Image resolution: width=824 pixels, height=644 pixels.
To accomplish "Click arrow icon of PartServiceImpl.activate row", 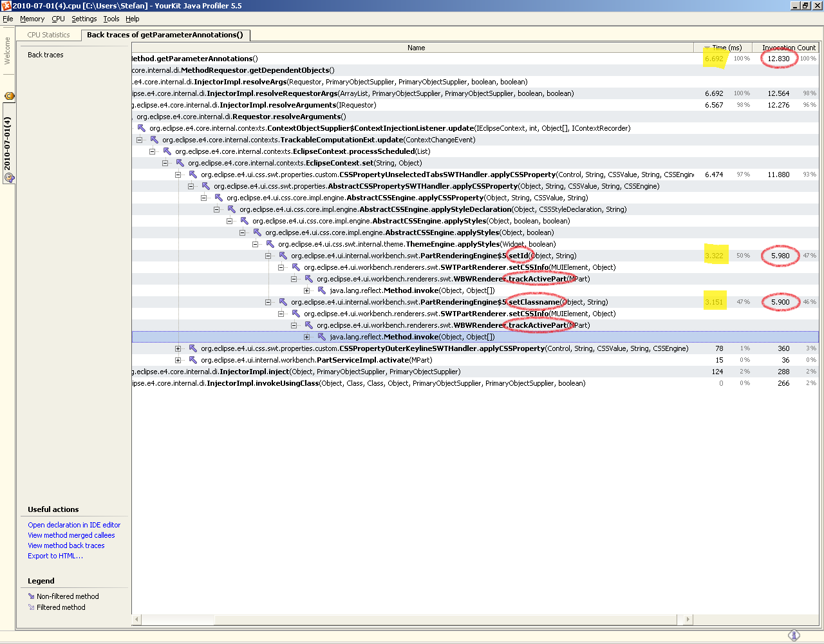I will tap(193, 360).
